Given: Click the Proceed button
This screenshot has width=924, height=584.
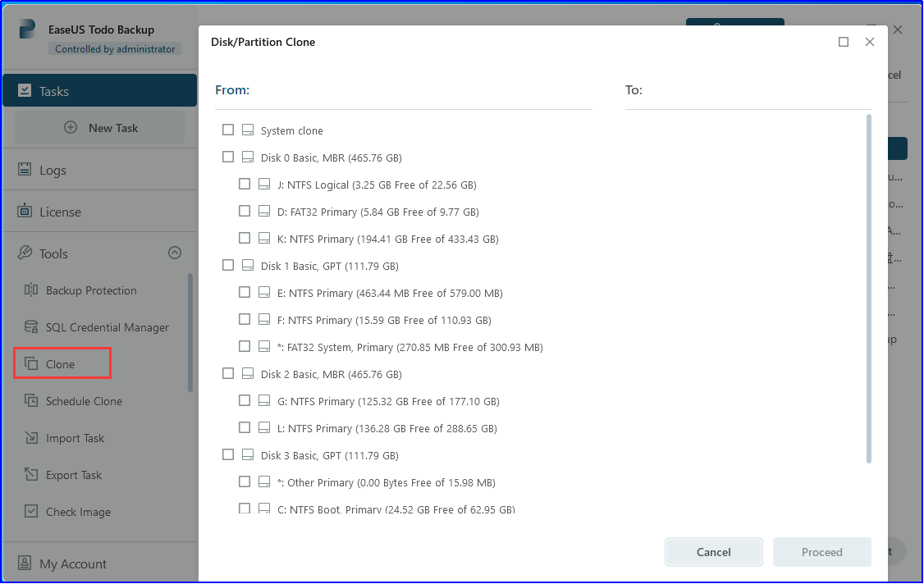Looking at the screenshot, I should (821, 552).
